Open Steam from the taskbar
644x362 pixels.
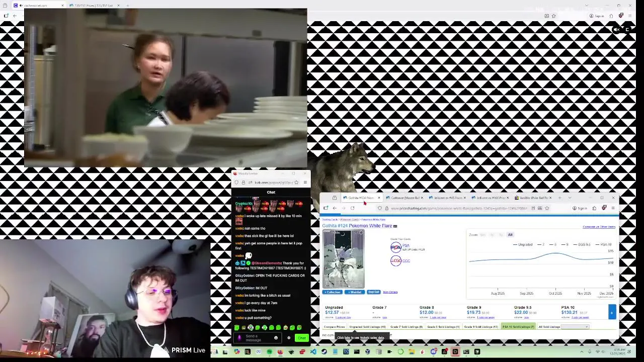click(x=324, y=352)
